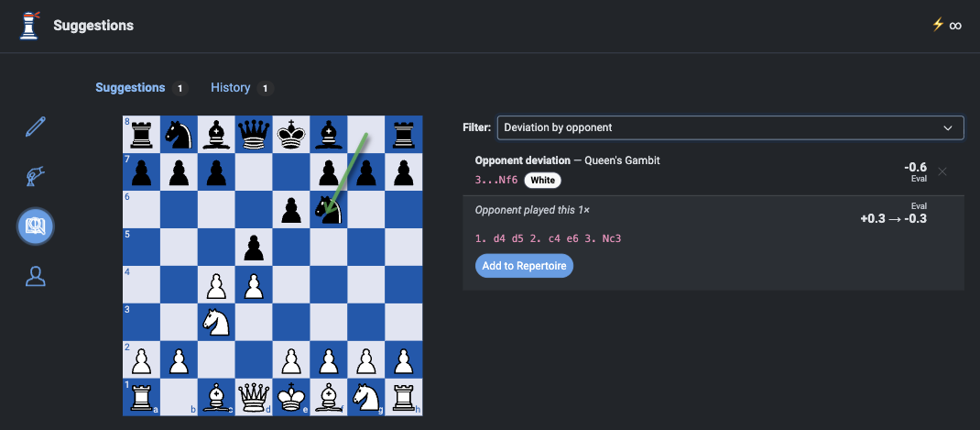The width and height of the screenshot is (980, 430).
Task: Select the white knight on g1
Action: tap(365, 397)
